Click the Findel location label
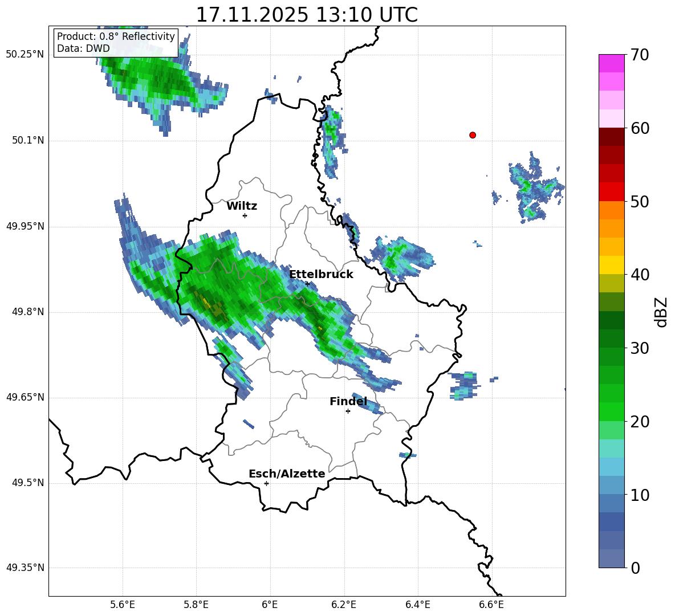The height and width of the screenshot is (616, 675). tap(348, 401)
